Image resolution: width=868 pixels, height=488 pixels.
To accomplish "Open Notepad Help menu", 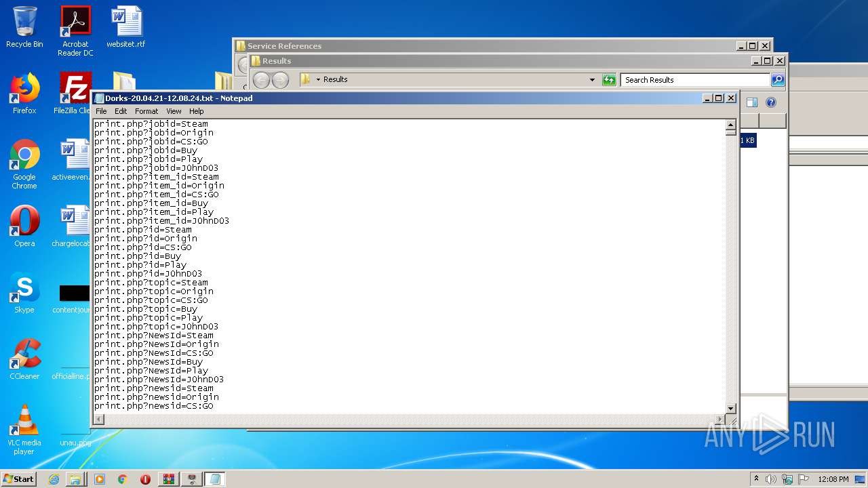I will tap(196, 111).
